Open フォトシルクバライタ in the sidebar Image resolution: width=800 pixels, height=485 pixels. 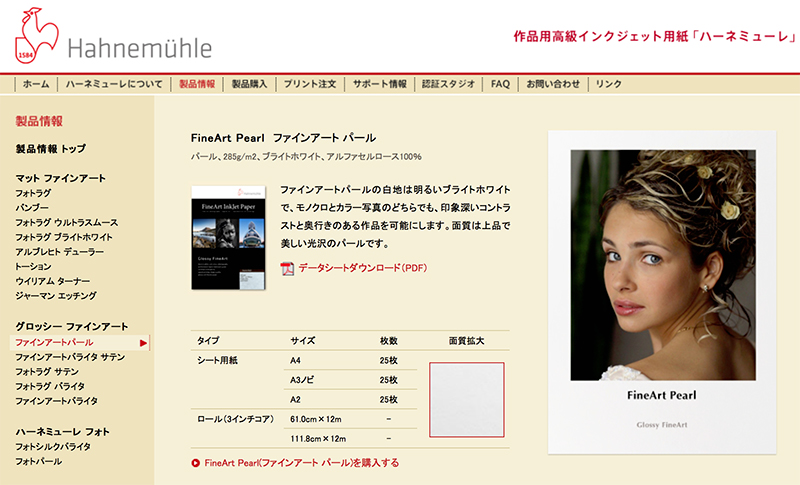[53, 447]
